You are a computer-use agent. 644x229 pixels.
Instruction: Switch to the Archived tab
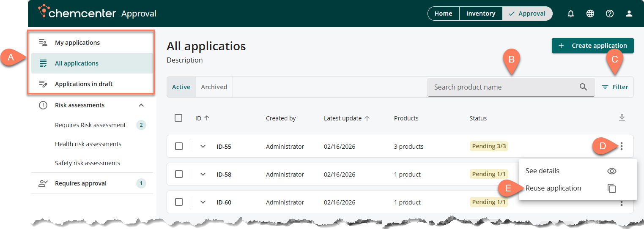pyautogui.click(x=214, y=87)
